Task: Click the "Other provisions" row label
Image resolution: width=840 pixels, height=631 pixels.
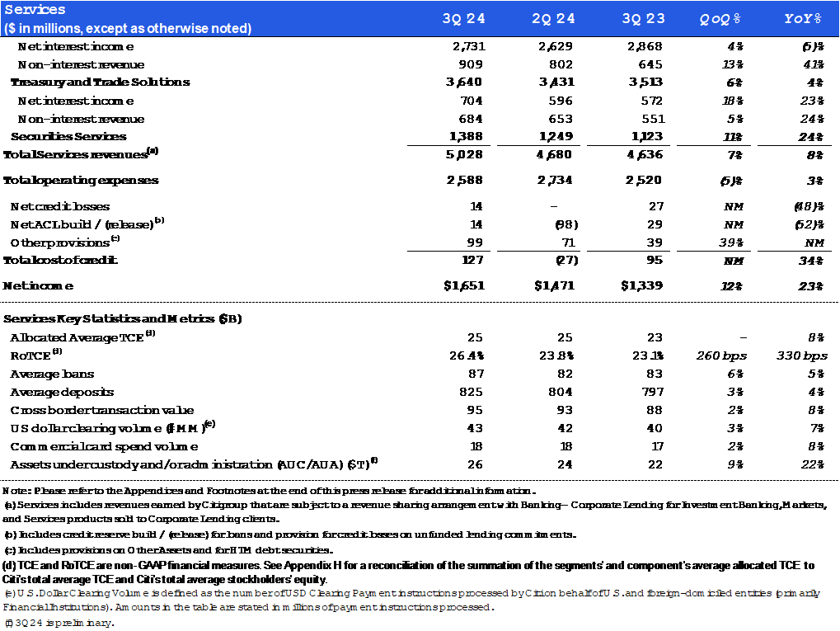Action: [65, 242]
